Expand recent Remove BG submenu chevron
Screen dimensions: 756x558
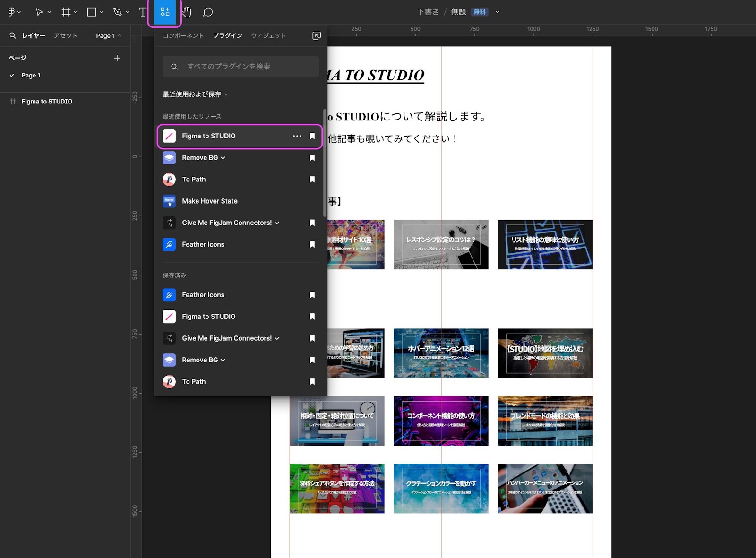click(x=223, y=158)
